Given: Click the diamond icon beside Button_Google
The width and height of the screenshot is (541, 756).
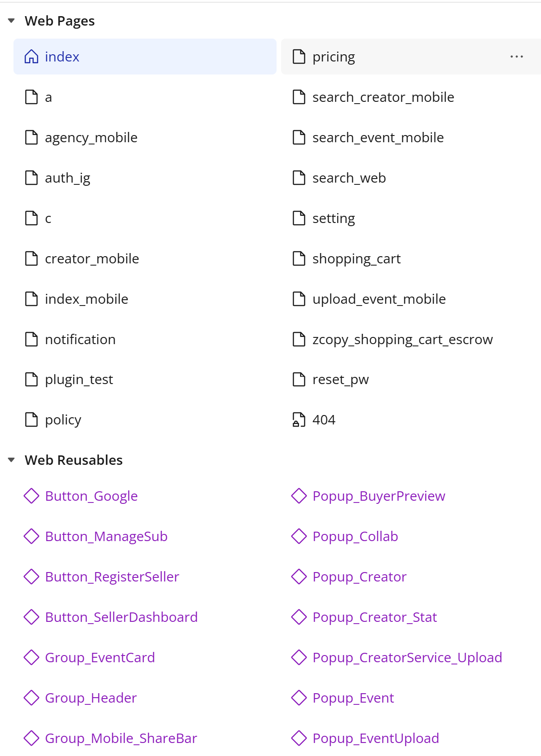Looking at the screenshot, I should (x=31, y=496).
